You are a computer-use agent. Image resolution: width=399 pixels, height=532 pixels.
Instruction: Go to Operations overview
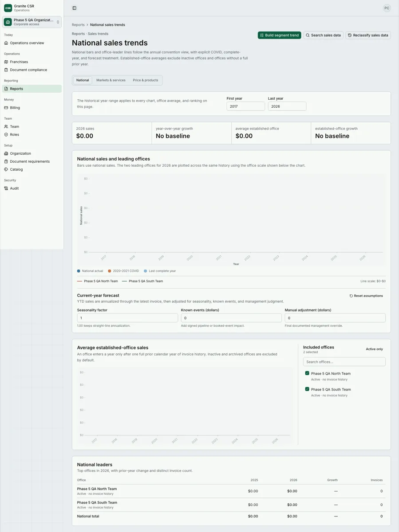point(32,43)
